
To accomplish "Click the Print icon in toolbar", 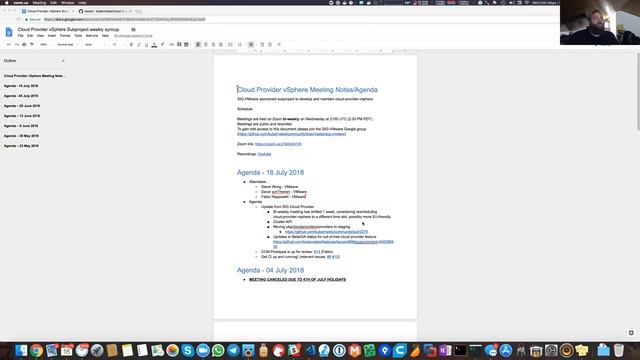I will coord(24,44).
